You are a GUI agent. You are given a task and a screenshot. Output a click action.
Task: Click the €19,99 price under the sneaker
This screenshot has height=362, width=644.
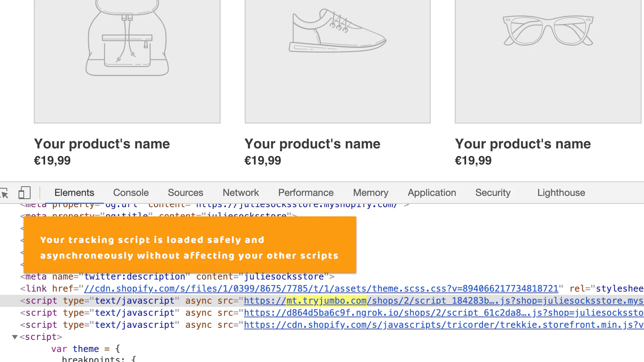tap(263, 161)
